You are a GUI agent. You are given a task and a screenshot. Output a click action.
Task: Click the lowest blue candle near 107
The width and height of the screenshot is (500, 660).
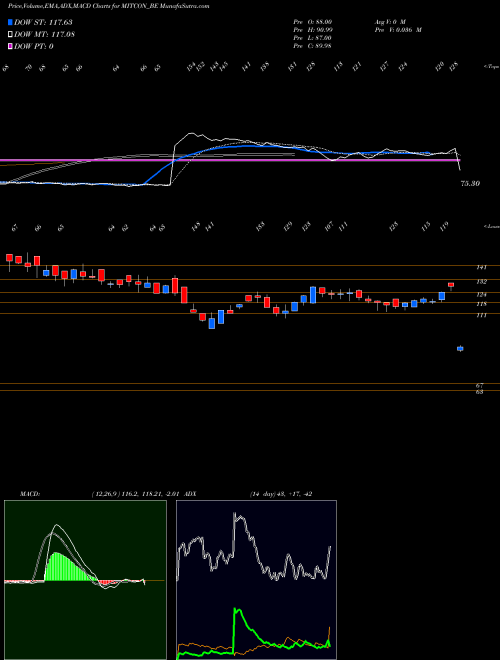(x=212, y=323)
